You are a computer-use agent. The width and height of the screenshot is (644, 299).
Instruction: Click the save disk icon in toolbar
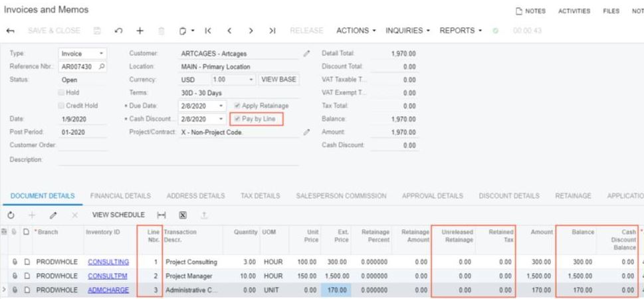point(97,31)
